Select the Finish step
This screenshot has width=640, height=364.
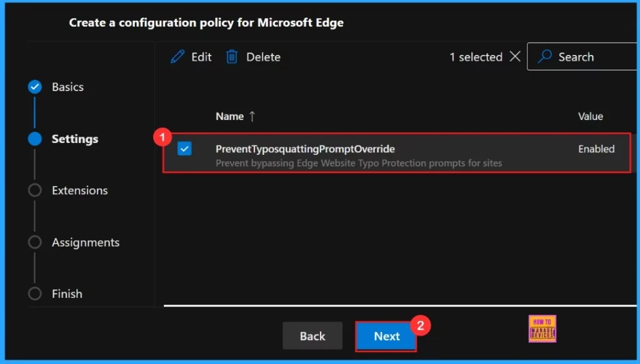(x=67, y=293)
